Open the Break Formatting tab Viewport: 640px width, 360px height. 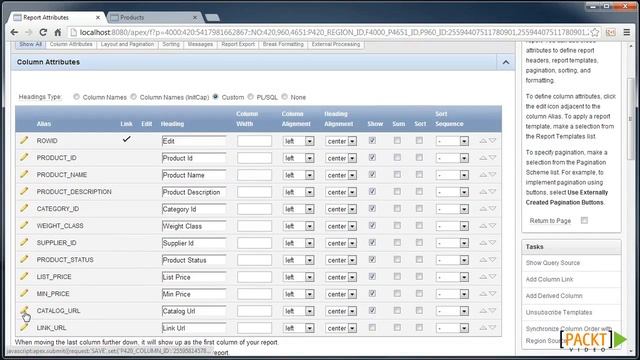(283, 44)
